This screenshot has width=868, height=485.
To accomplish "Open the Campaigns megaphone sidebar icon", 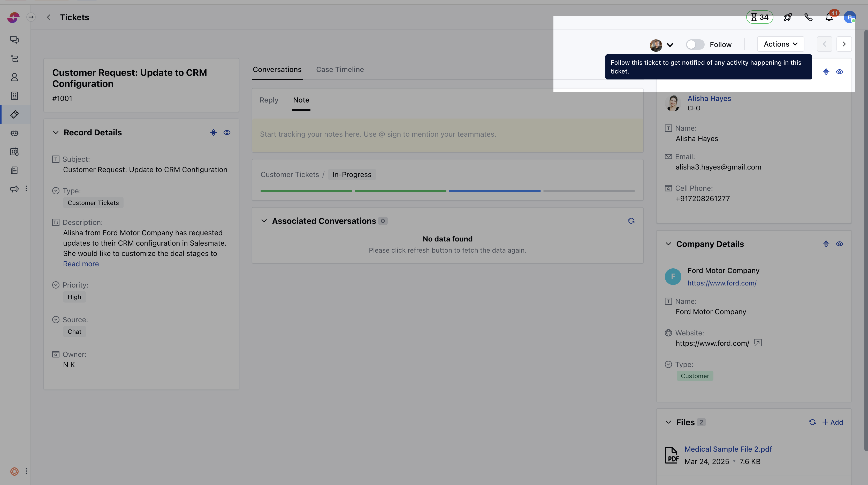I will [14, 189].
